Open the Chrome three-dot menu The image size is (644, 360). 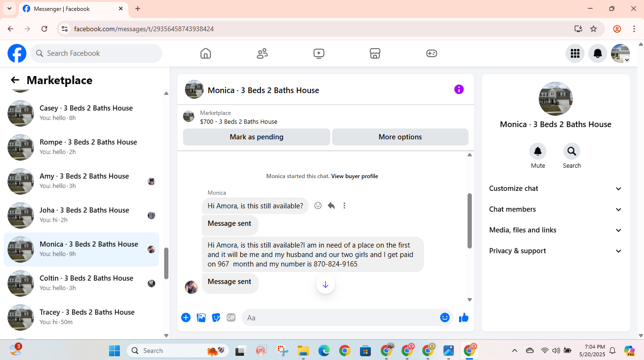pyautogui.click(x=634, y=29)
